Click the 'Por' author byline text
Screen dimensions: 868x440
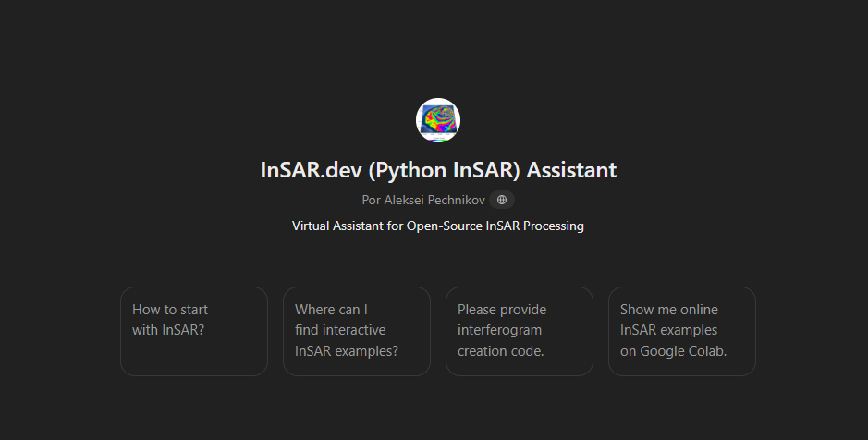pyautogui.click(x=371, y=200)
